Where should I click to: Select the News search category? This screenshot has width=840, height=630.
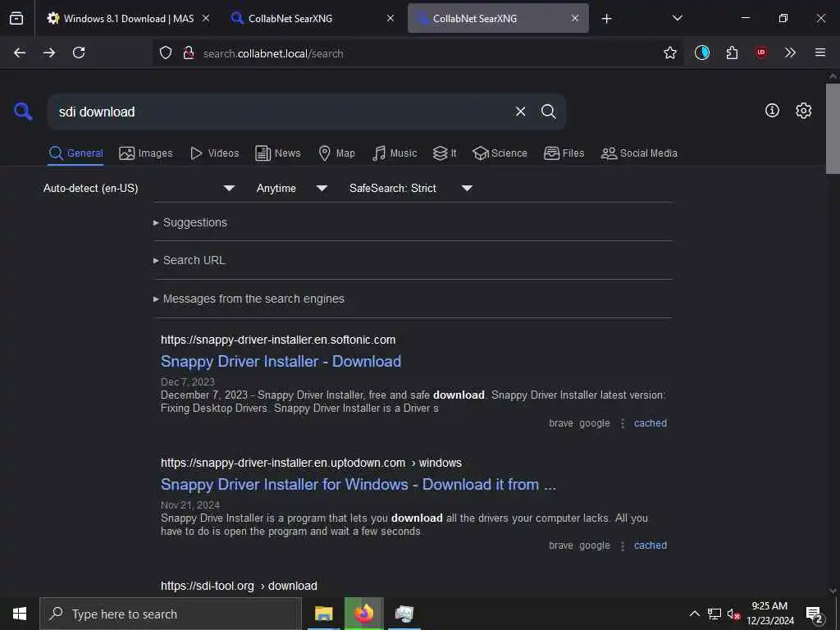(x=278, y=153)
